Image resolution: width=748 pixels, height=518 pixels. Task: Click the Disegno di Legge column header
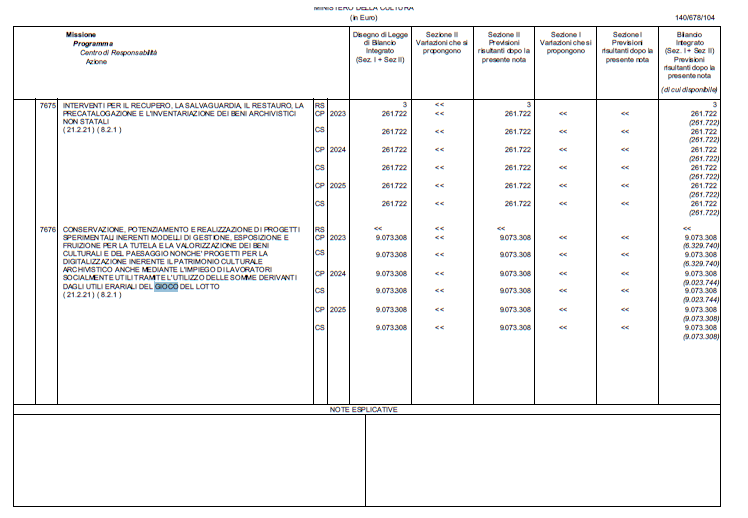380,47
